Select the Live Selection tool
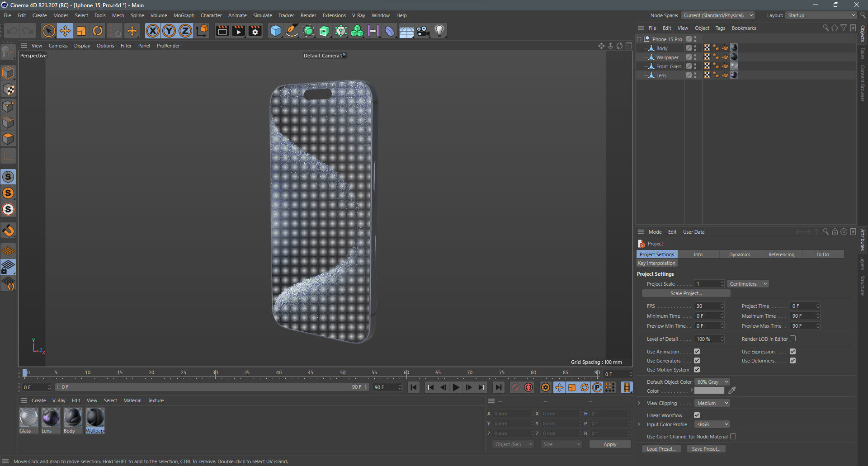The width and height of the screenshot is (868, 466). click(x=48, y=31)
